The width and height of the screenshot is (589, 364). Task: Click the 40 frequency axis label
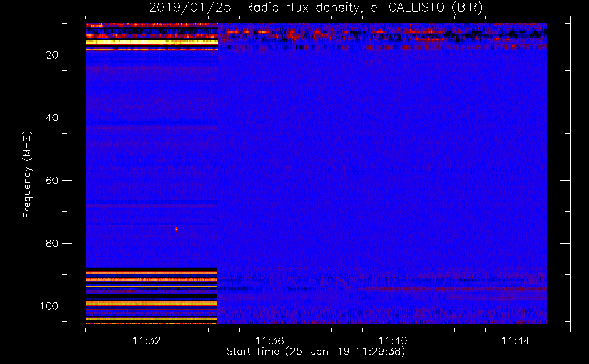coord(52,118)
